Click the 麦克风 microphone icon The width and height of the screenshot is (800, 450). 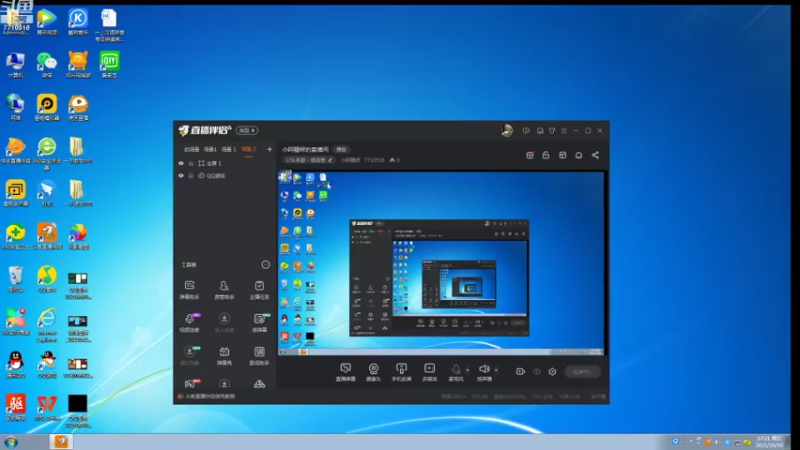point(456,369)
